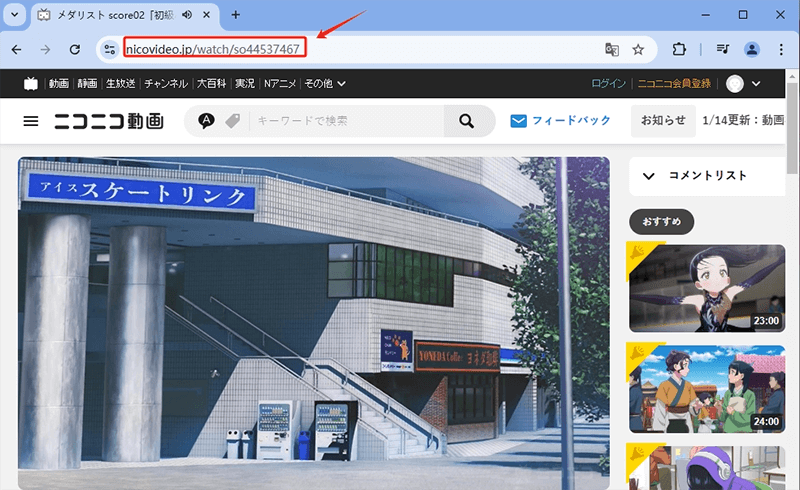Toggle the keyword search mode icon

[x=207, y=121]
